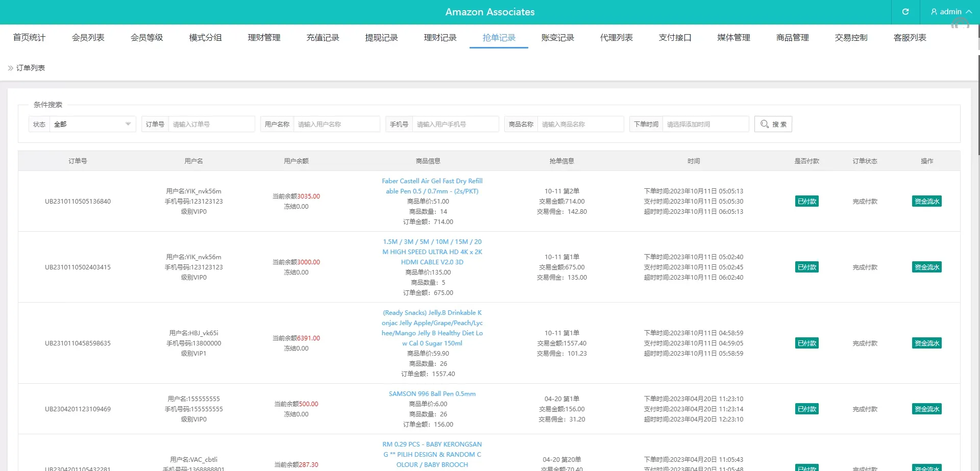The width and height of the screenshot is (980, 471).
Task: Select the 商品管理 navigation tab
Action: click(x=792, y=38)
